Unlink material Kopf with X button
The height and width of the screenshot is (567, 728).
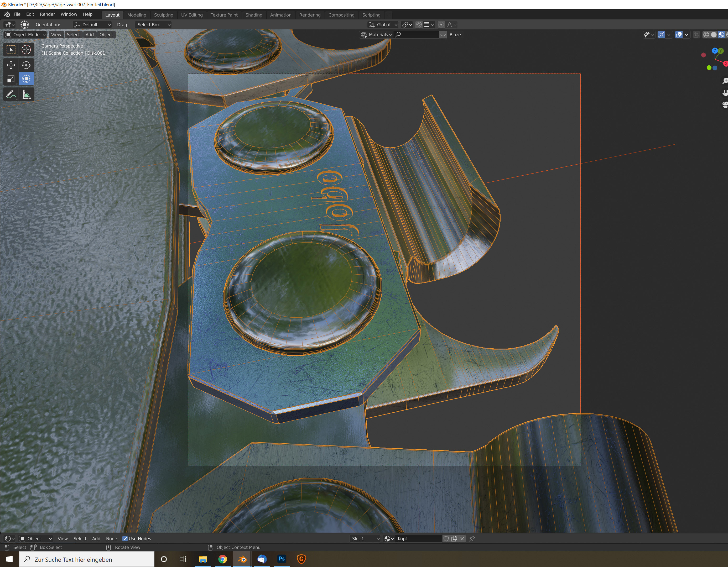coord(462,539)
